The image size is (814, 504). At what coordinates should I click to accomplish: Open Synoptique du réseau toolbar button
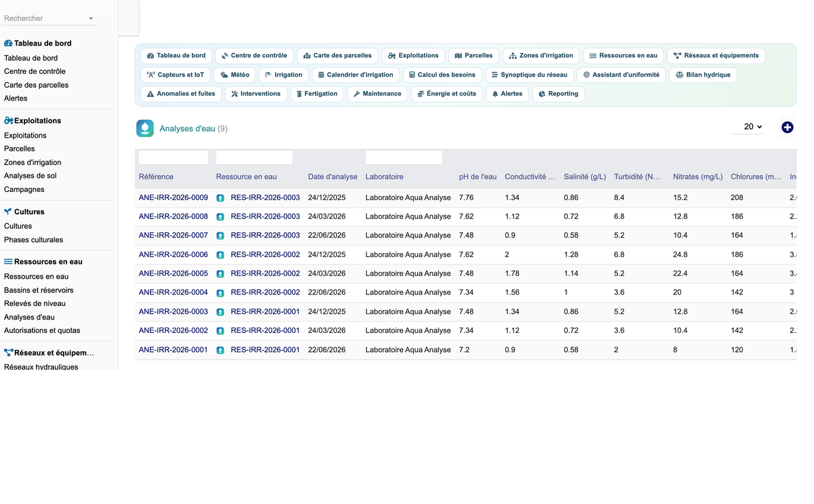[529, 75]
